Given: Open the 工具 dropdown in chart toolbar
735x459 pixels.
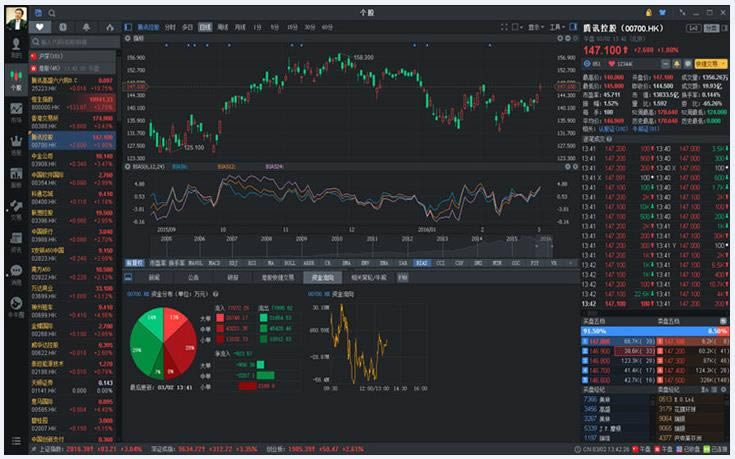Looking at the screenshot, I should pos(557,27).
